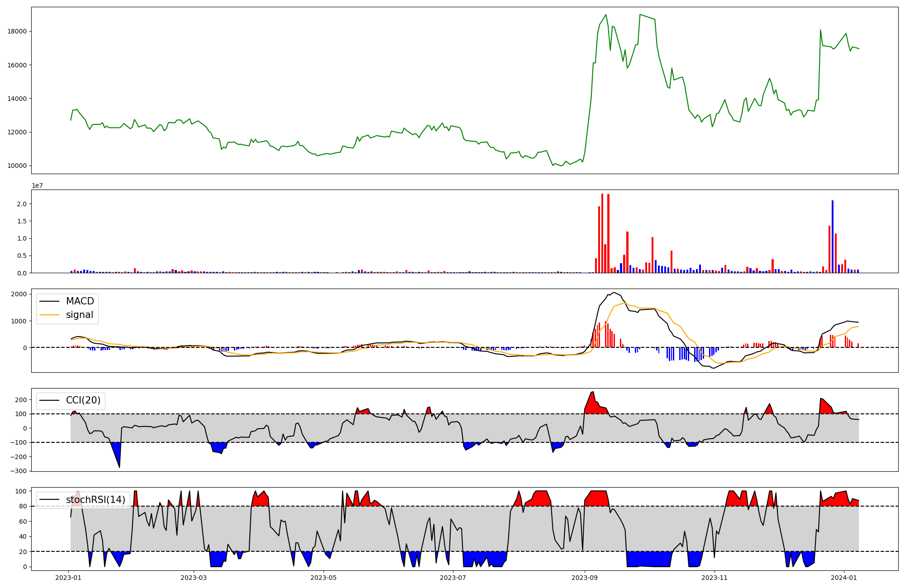Click the 2023-11 x-axis date label
Viewport: 905px width, 588px height.
[x=714, y=578]
